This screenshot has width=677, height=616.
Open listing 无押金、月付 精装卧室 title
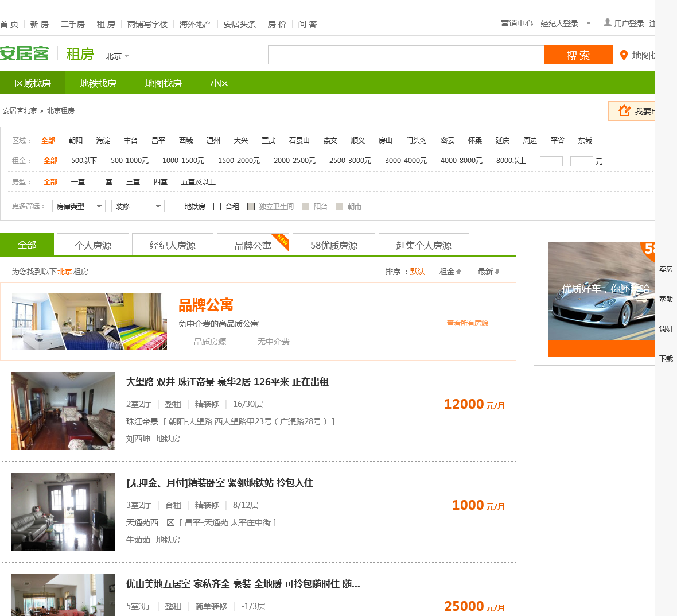(220, 483)
